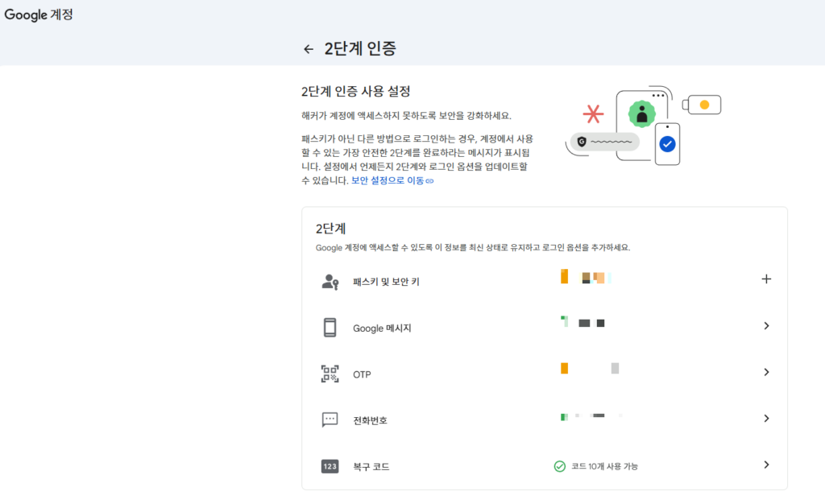
Task: Click the plus button on 패스키 및 보안 키
Action: pyautogui.click(x=765, y=279)
